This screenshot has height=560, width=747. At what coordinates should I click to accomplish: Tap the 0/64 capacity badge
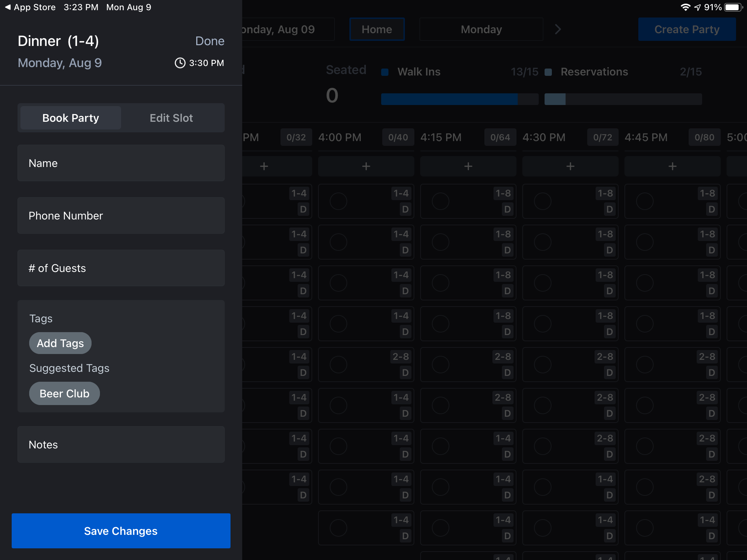[500, 137]
